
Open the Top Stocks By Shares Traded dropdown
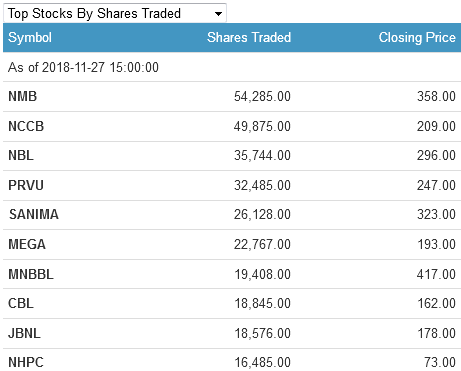[115, 13]
